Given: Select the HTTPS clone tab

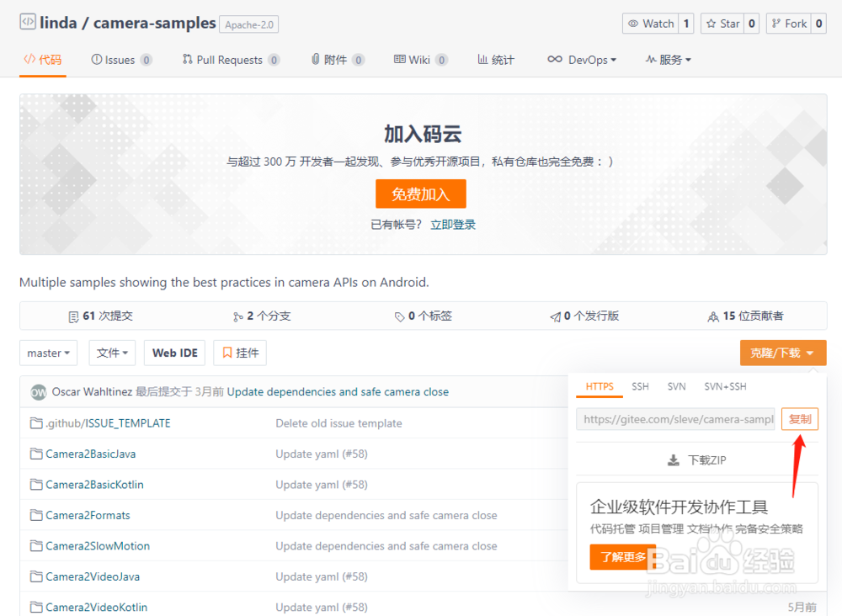Looking at the screenshot, I should tap(600, 387).
